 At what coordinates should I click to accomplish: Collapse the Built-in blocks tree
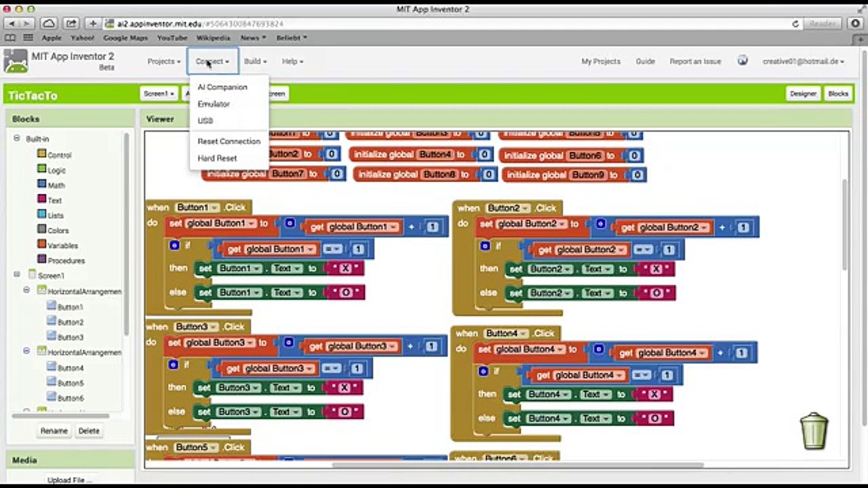(17, 138)
